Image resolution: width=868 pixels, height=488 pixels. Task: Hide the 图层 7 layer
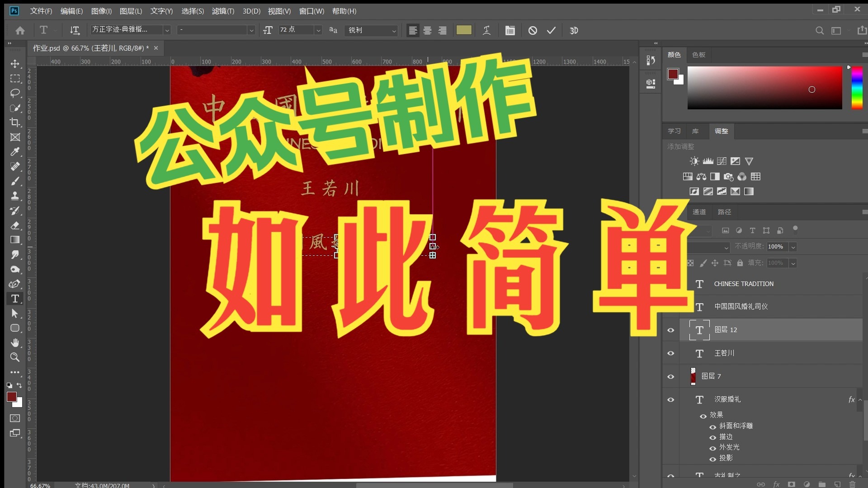671,376
